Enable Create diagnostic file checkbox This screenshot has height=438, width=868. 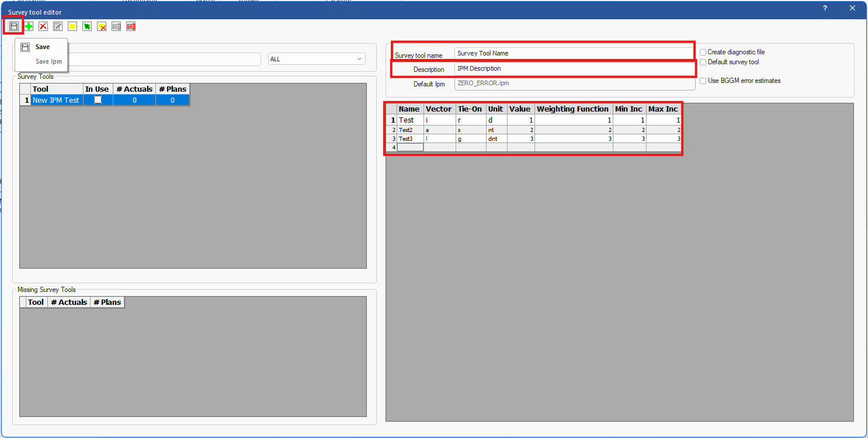pos(703,52)
